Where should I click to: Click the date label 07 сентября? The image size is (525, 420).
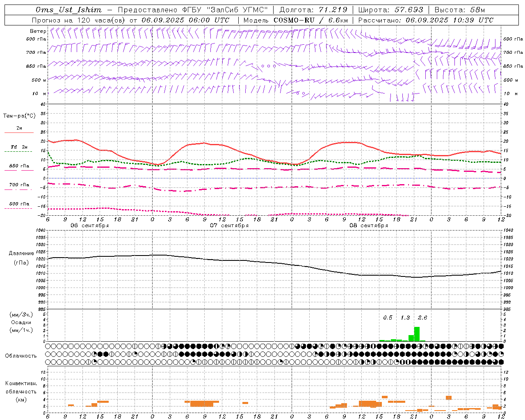229,225
